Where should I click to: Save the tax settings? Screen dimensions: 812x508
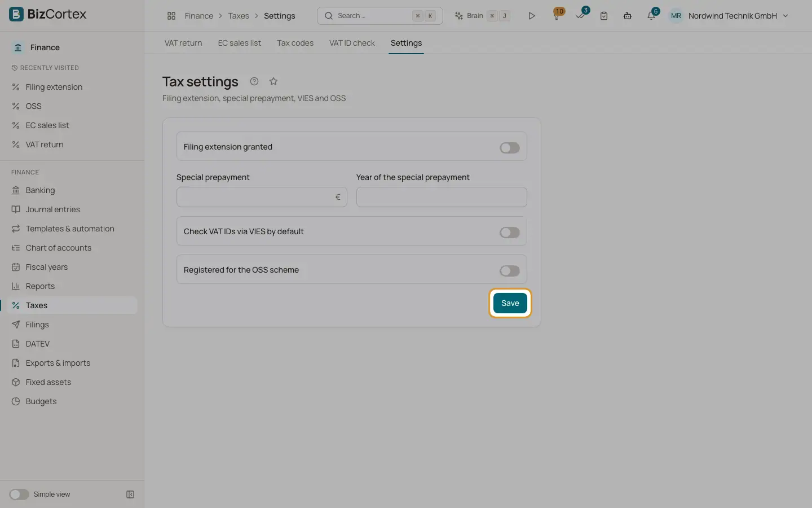click(510, 303)
